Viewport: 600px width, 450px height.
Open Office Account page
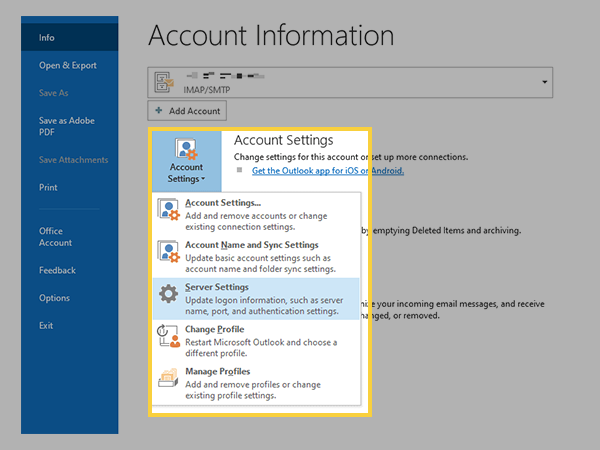pyautogui.click(x=55, y=237)
